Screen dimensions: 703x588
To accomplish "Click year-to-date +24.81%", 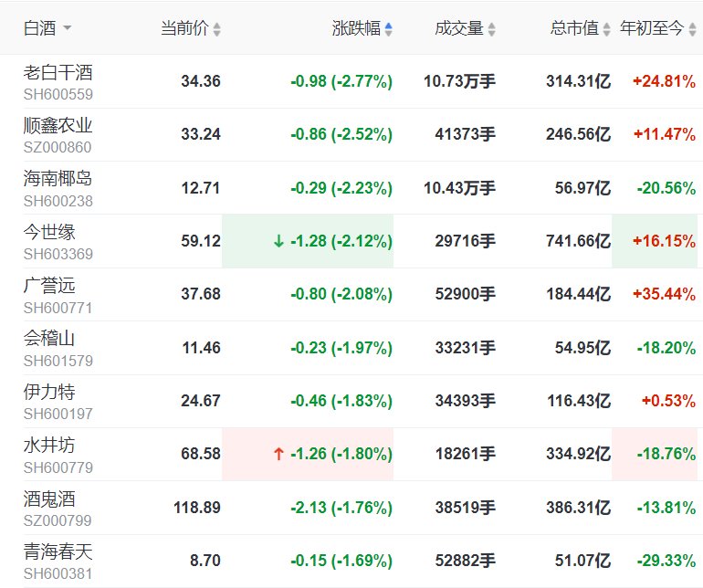I will click(x=664, y=81).
